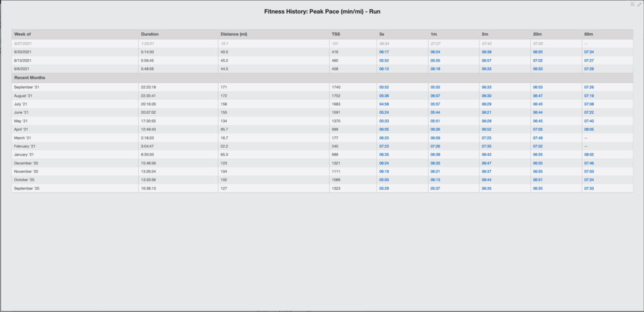Open 60m peak pace for week 9/6/2021
This screenshot has width=644, height=312.
coord(589,69)
